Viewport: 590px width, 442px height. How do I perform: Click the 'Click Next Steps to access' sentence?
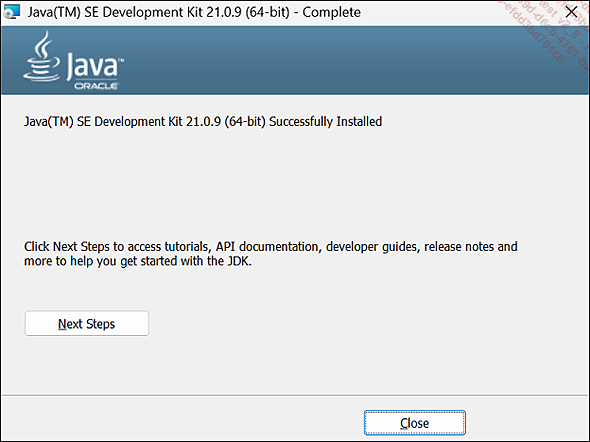(x=116, y=247)
